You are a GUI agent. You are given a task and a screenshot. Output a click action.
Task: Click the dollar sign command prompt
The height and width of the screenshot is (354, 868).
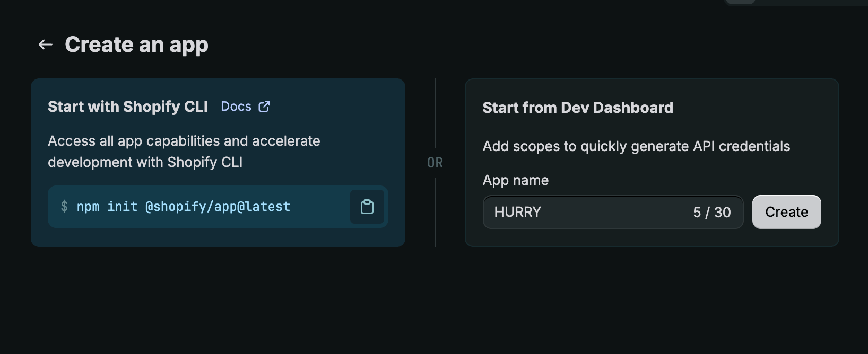tap(64, 207)
